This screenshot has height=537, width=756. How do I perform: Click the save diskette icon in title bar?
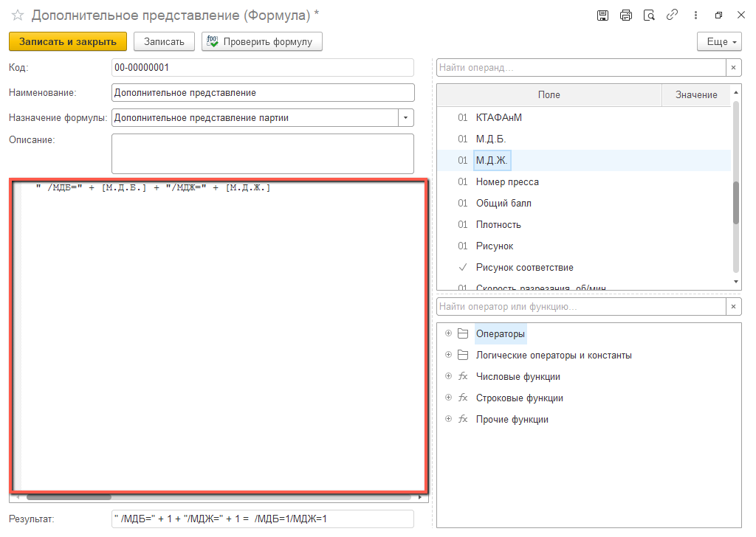602,15
